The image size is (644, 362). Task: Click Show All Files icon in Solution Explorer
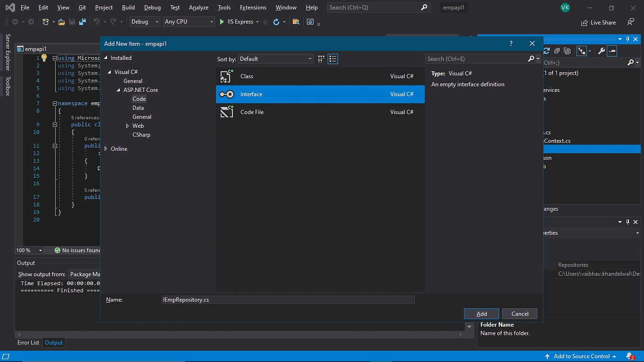[x=567, y=51]
